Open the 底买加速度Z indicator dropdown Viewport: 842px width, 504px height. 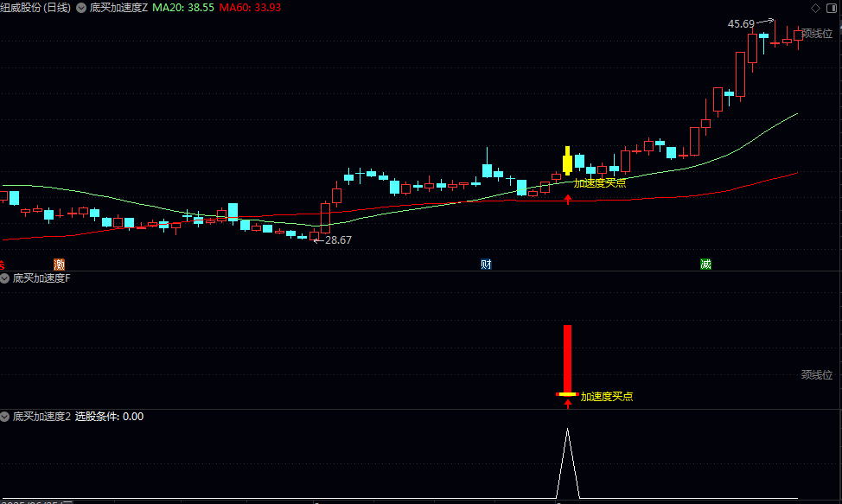[x=81, y=8]
